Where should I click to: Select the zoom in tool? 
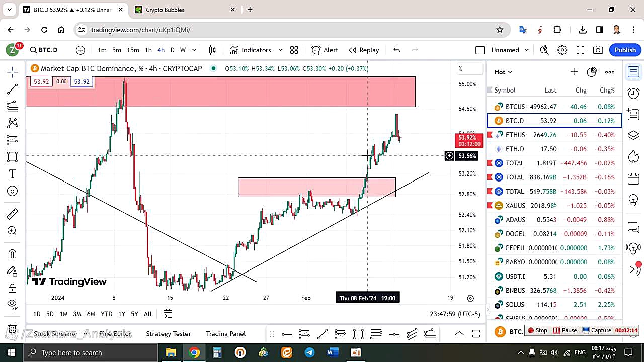click(x=13, y=231)
